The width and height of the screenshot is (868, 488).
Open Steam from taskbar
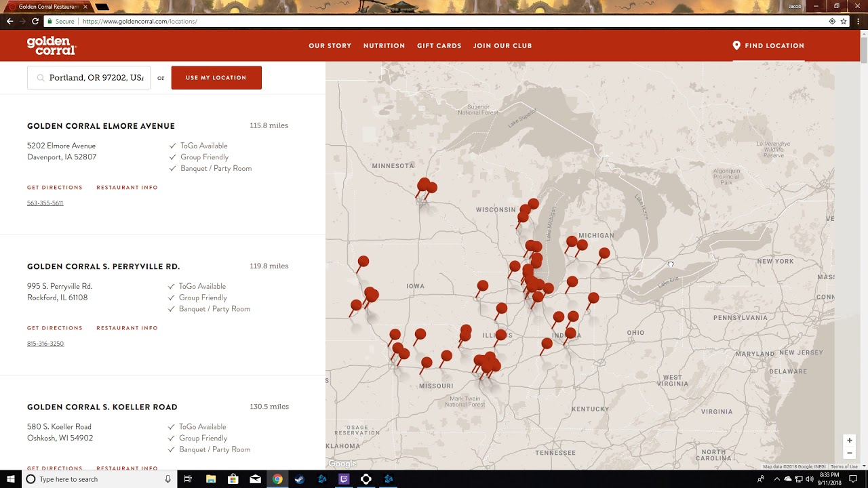tap(300, 479)
